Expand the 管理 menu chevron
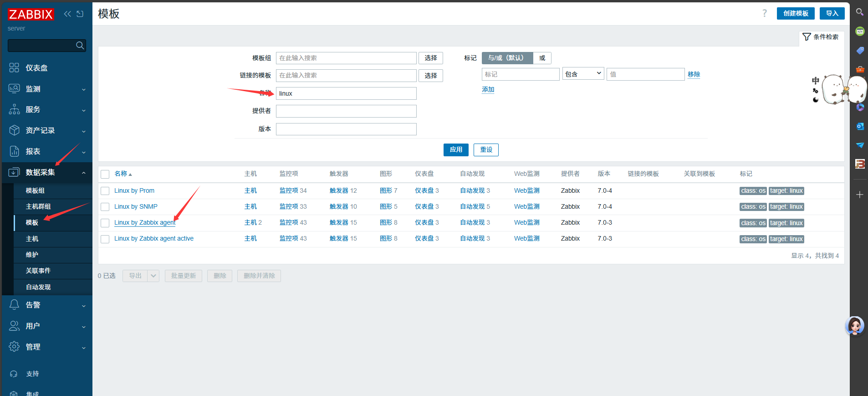This screenshot has height=396, width=868. 84,348
